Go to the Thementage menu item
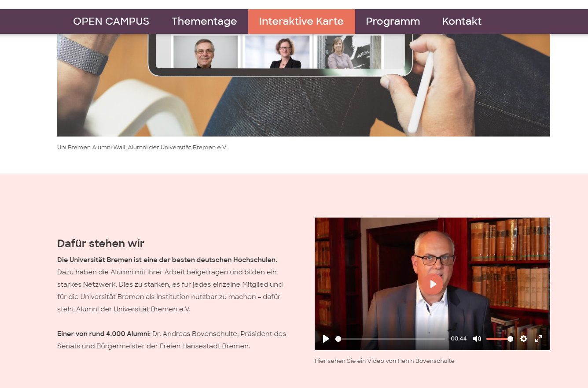The height and width of the screenshot is (388, 588). pos(204,21)
